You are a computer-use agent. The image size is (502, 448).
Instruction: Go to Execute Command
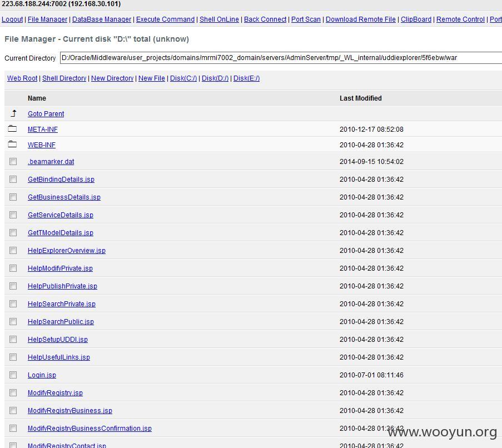[165, 19]
